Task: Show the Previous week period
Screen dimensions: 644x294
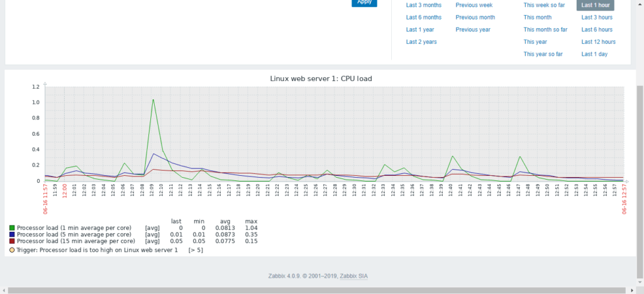Action: tap(474, 5)
